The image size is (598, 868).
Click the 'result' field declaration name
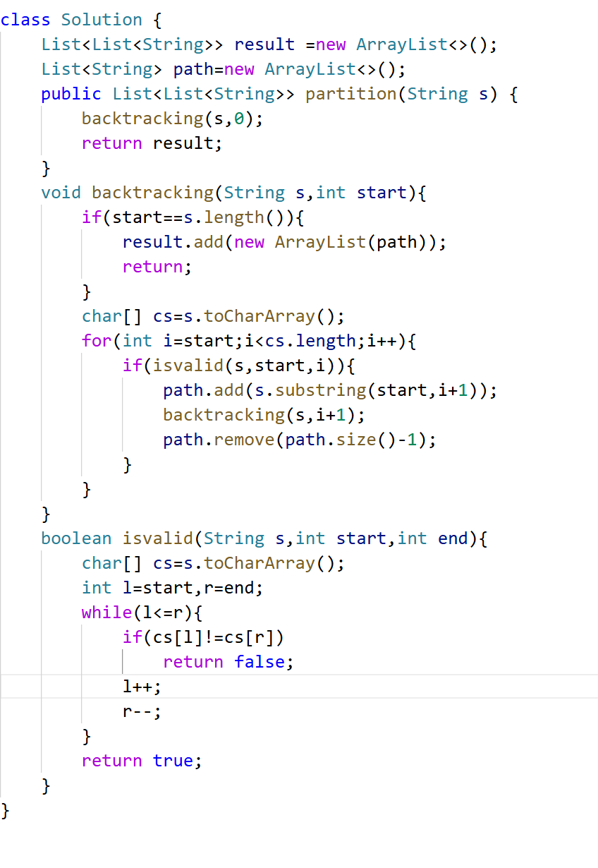click(264, 44)
